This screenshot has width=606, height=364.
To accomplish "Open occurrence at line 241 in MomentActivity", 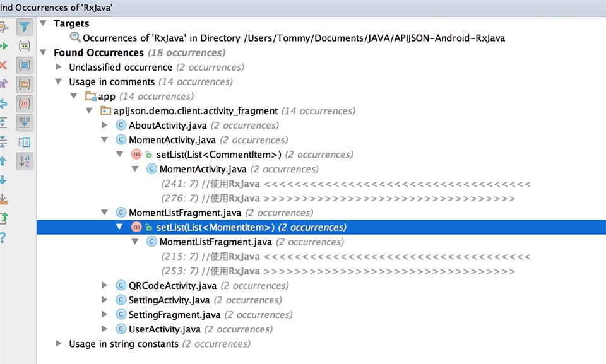I will click(346, 184).
